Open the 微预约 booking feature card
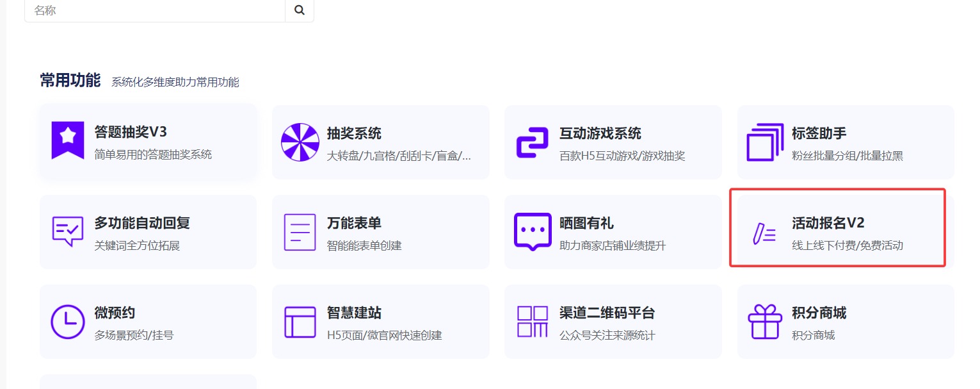This screenshot has height=389, width=980. pyautogui.click(x=148, y=322)
